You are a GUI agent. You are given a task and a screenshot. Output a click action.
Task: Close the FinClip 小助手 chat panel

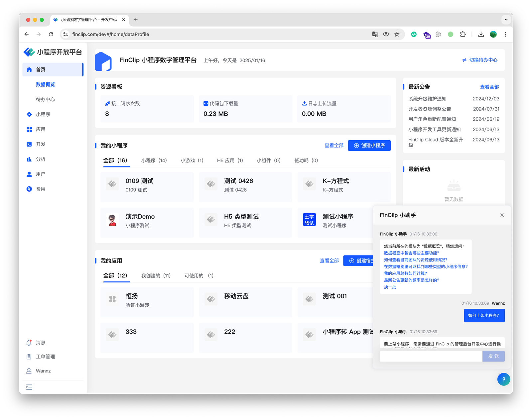[502, 215]
